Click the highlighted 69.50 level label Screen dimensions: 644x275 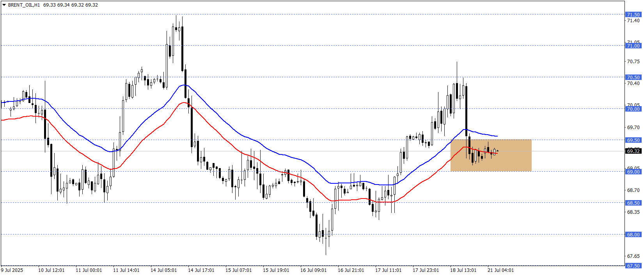(633, 140)
